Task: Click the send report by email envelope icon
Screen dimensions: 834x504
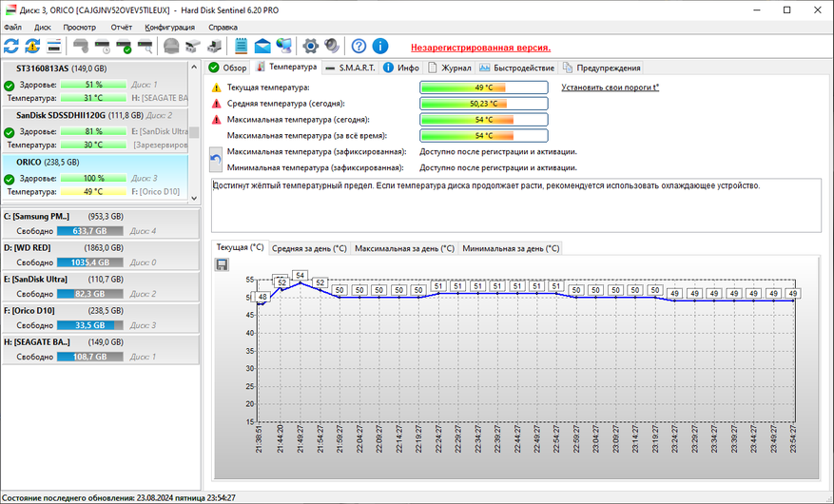Action: pyautogui.click(x=262, y=46)
